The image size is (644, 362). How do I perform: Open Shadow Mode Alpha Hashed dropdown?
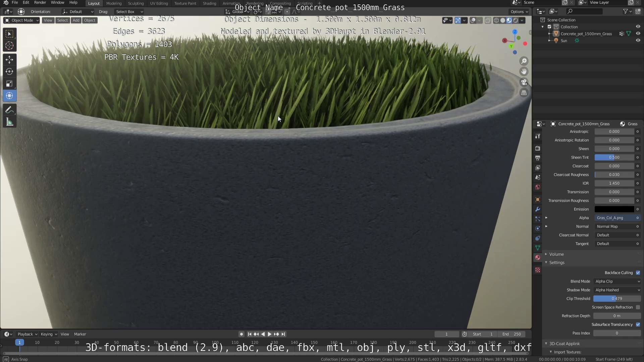617,290
